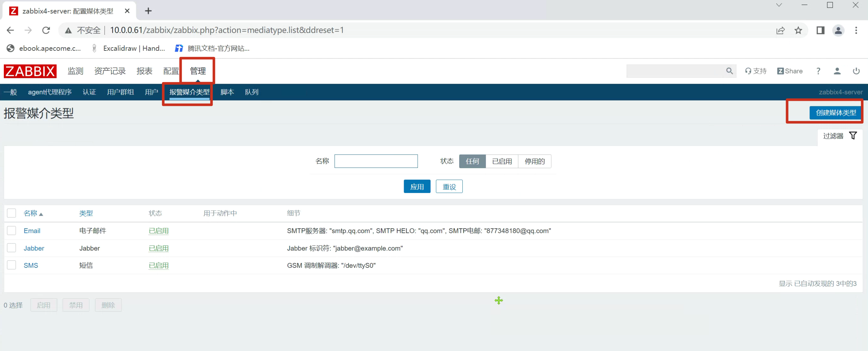Open the Zabbix Share link
This screenshot has width=868, height=351.
[790, 71]
